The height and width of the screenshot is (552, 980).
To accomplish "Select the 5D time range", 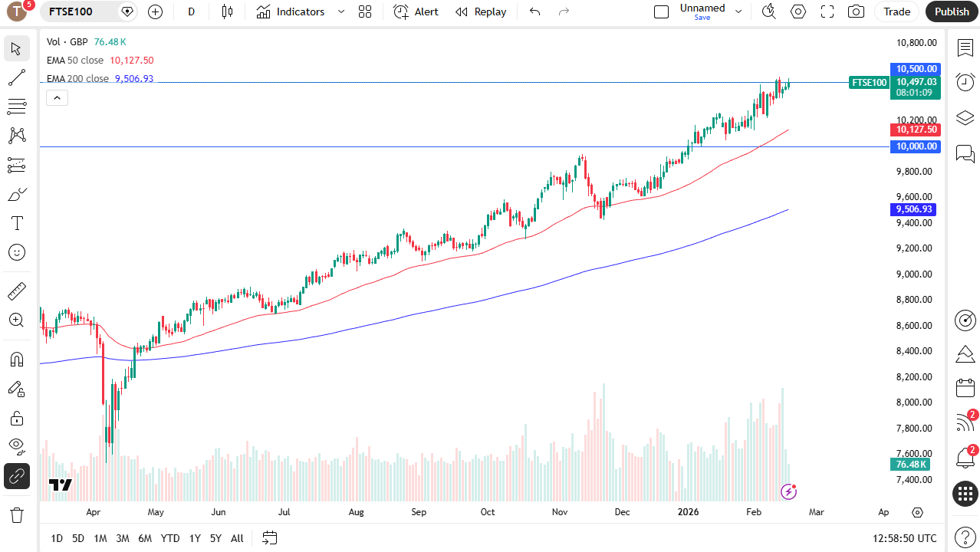I will pos(78,538).
